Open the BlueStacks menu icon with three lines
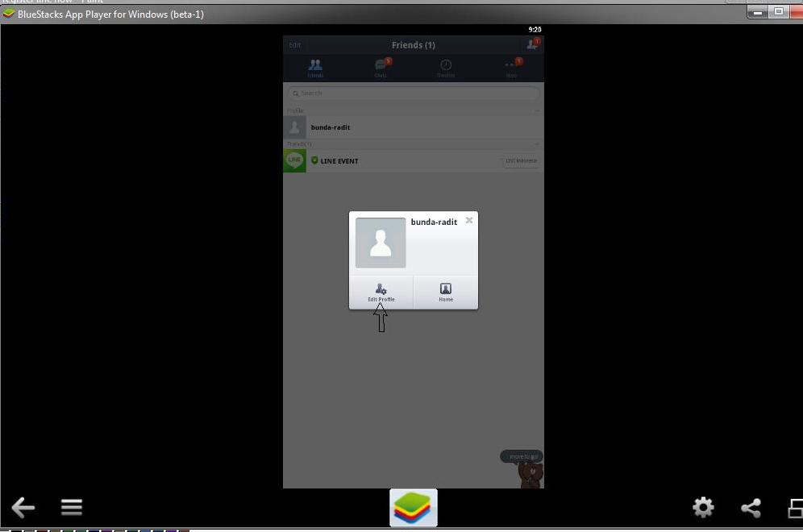The width and height of the screenshot is (803, 532). click(x=72, y=508)
